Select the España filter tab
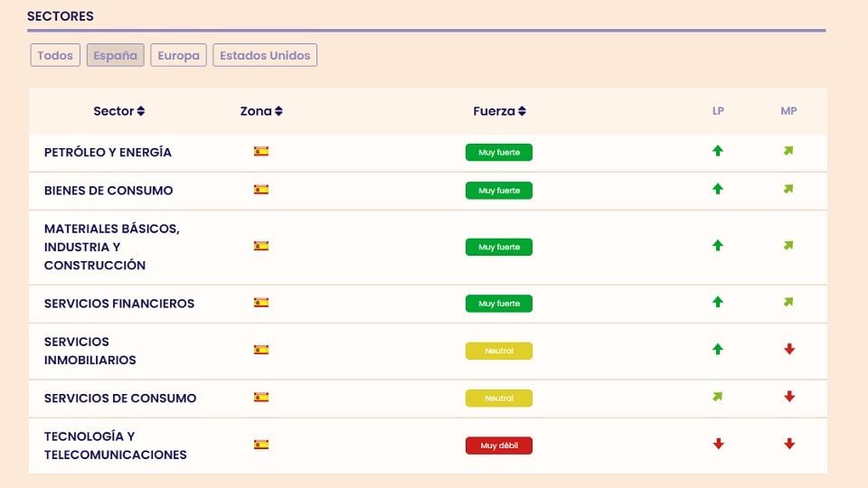The height and width of the screenshot is (488, 868). [116, 55]
